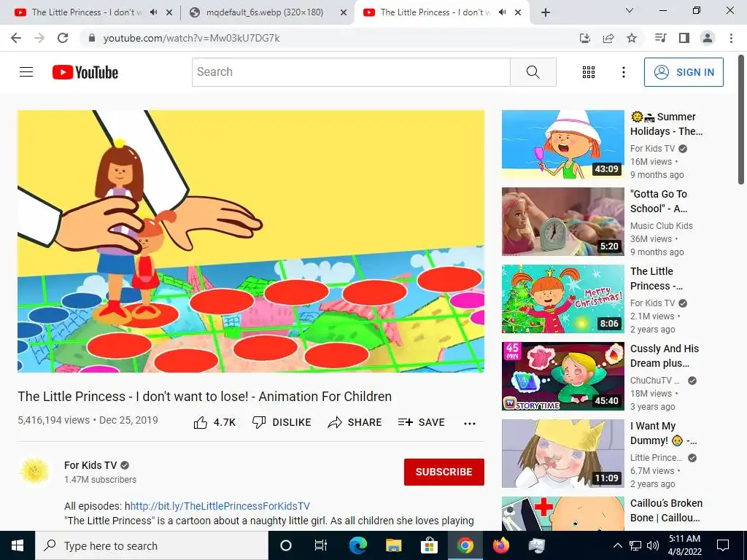Open Gotta Go To School video thumbnail
This screenshot has height=560, width=747.
point(562,222)
